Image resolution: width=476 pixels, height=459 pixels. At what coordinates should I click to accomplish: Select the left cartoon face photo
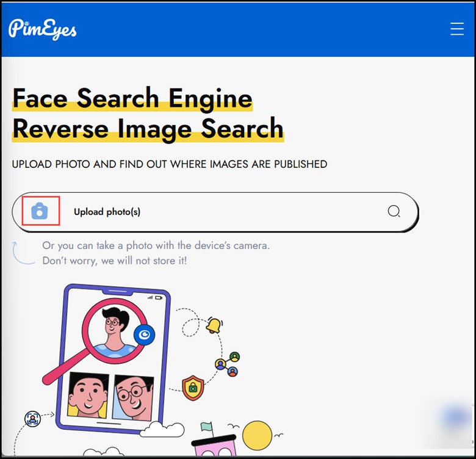88,395
